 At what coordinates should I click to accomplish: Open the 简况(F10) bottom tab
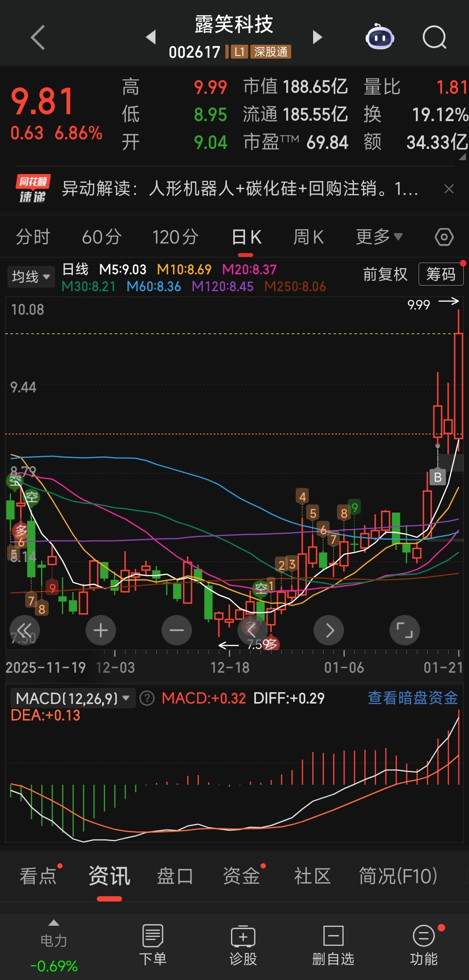(x=398, y=876)
